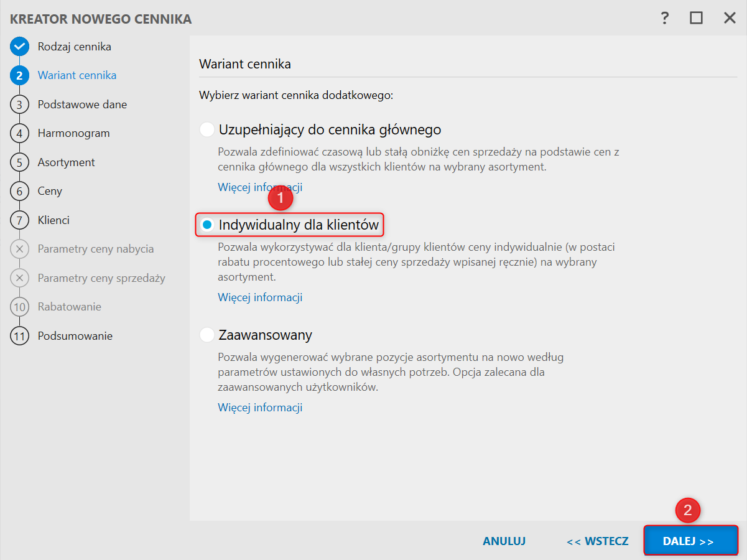Choose the 'Zaawansowany' radio button
Screen dimensions: 747x560
point(206,335)
